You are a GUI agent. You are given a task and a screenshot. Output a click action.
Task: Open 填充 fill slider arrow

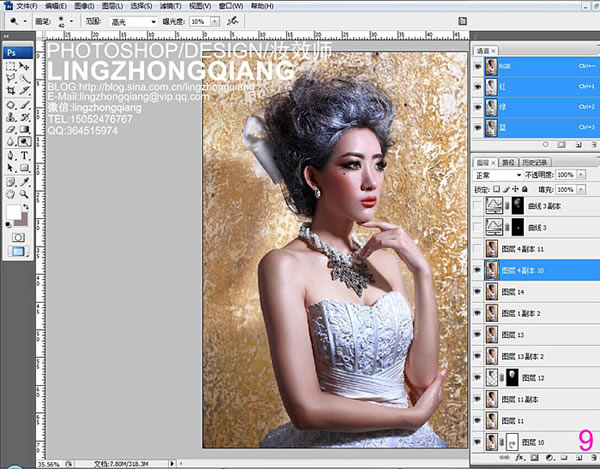click(581, 189)
